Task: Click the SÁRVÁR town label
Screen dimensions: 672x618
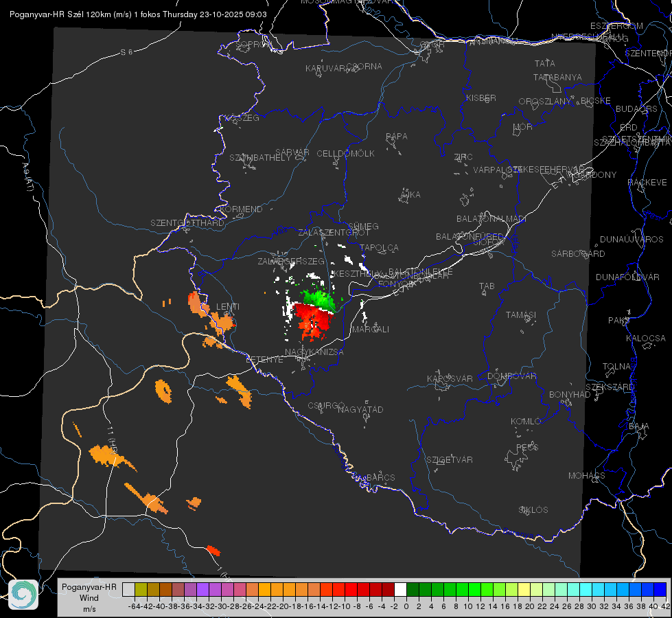Action: click(292, 152)
